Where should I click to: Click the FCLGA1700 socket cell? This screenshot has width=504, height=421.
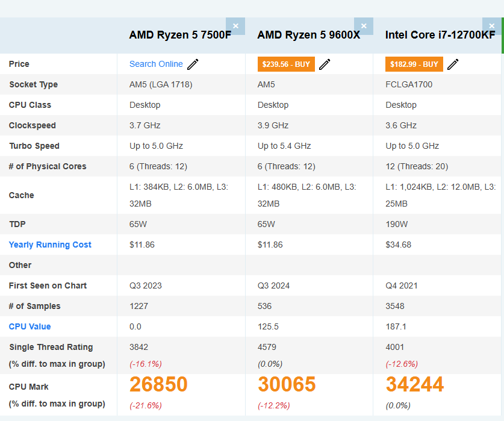click(409, 84)
